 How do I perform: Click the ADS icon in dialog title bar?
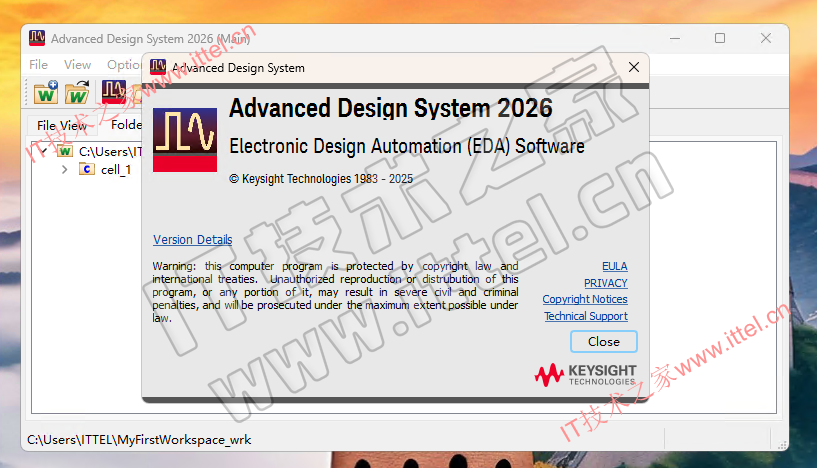point(158,67)
